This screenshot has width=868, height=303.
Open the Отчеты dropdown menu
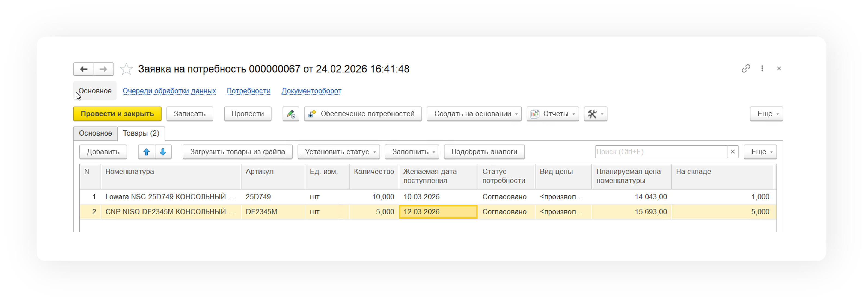553,114
